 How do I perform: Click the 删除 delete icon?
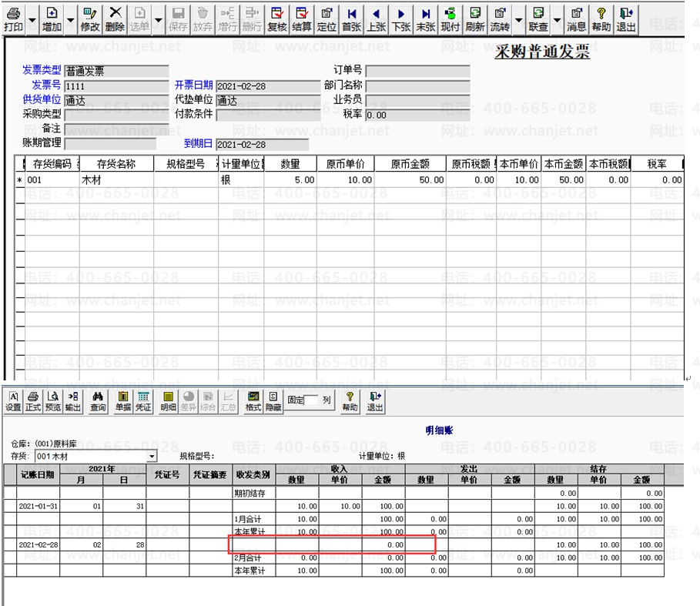click(116, 20)
